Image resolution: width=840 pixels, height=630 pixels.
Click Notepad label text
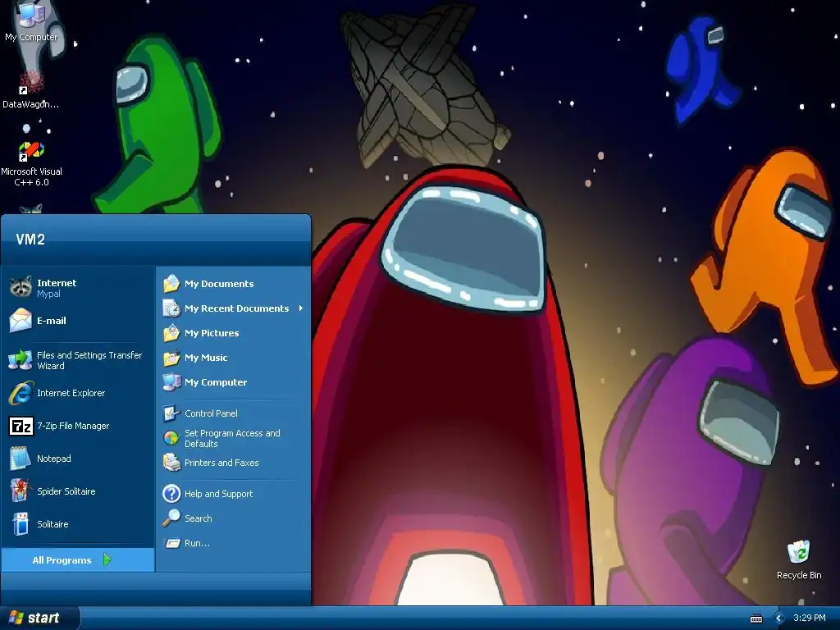(53, 459)
